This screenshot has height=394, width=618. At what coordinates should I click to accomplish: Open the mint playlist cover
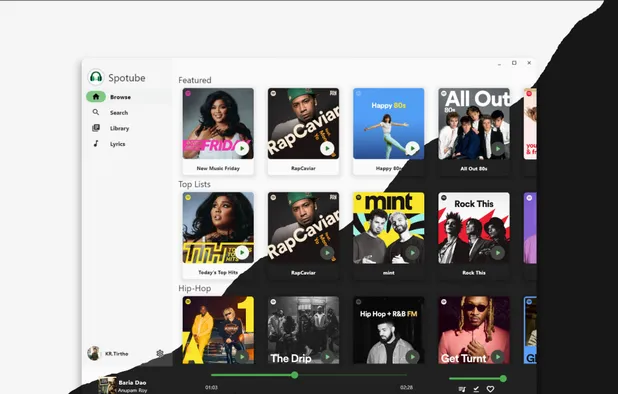[389, 228]
